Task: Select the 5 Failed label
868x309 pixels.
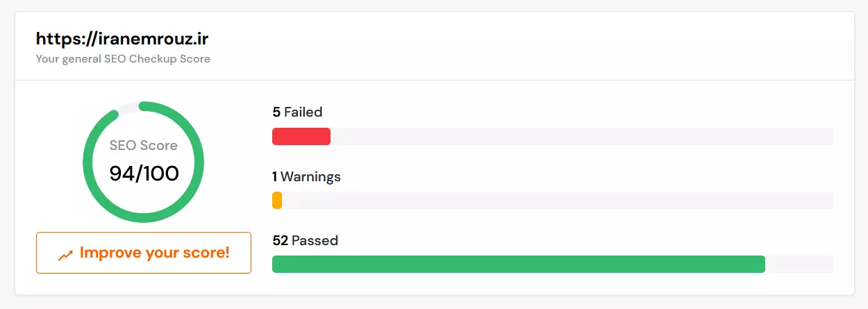Action: point(297,112)
